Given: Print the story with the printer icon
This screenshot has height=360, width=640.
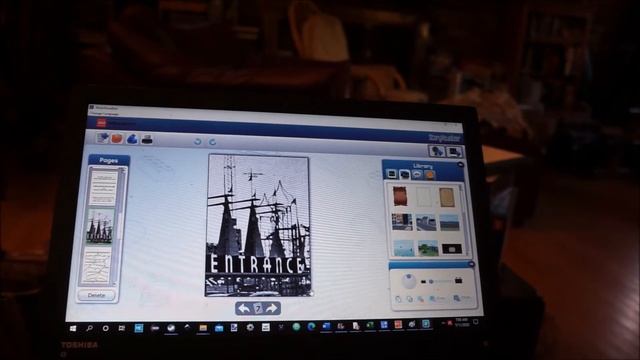Looking at the screenshot, I should pyautogui.click(x=147, y=140).
